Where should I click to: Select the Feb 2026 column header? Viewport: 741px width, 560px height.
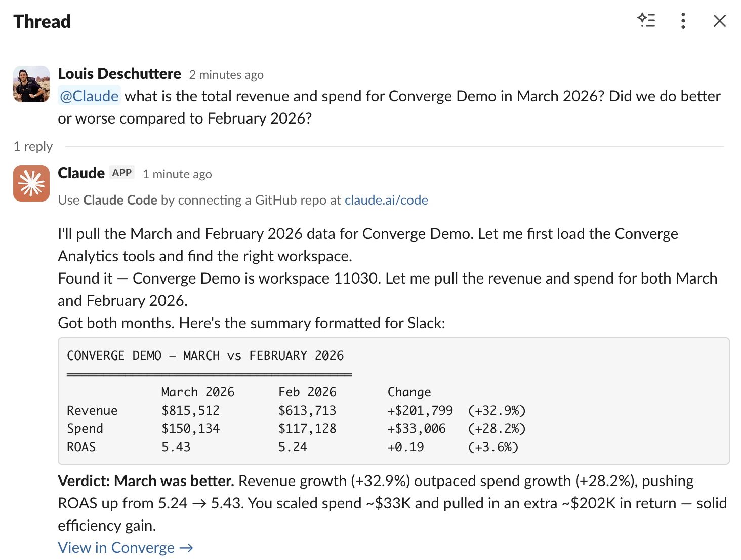pyautogui.click(x=307, y=392)
